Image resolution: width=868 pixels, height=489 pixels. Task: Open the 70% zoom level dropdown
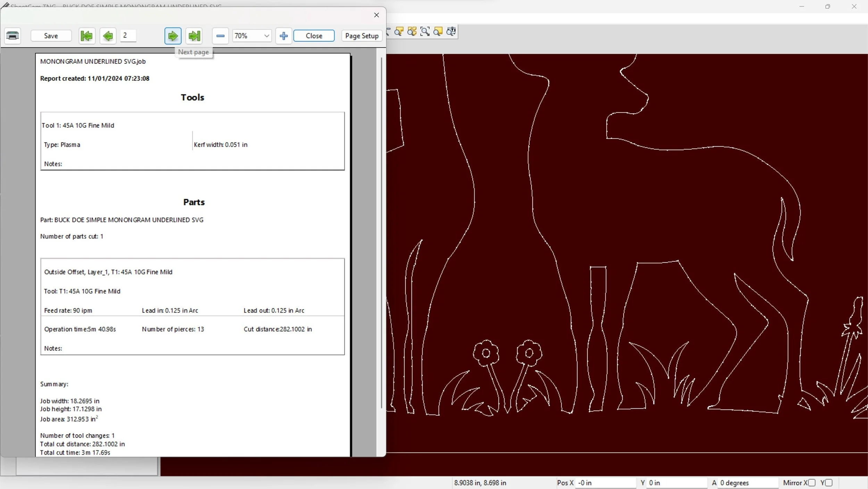(266, 36)
